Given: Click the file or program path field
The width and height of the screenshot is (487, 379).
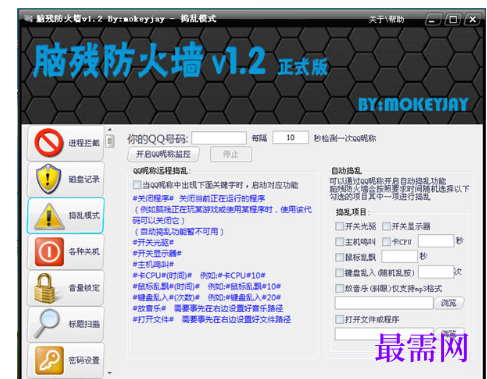Looking at the screenshot, I should tap(384, 334).
